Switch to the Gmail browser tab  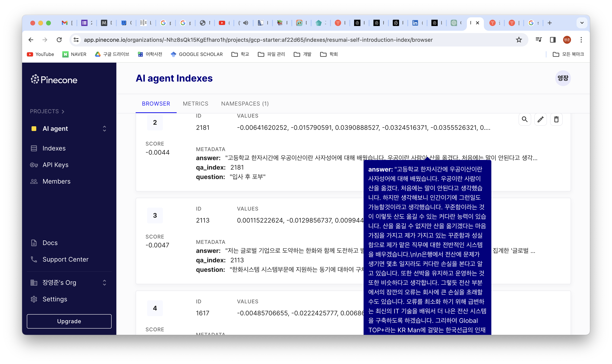(x=67, y=23)
